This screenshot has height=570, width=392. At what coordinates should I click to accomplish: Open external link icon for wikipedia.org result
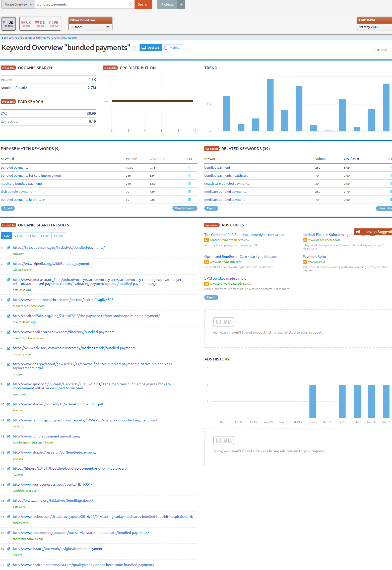point(9,264)
